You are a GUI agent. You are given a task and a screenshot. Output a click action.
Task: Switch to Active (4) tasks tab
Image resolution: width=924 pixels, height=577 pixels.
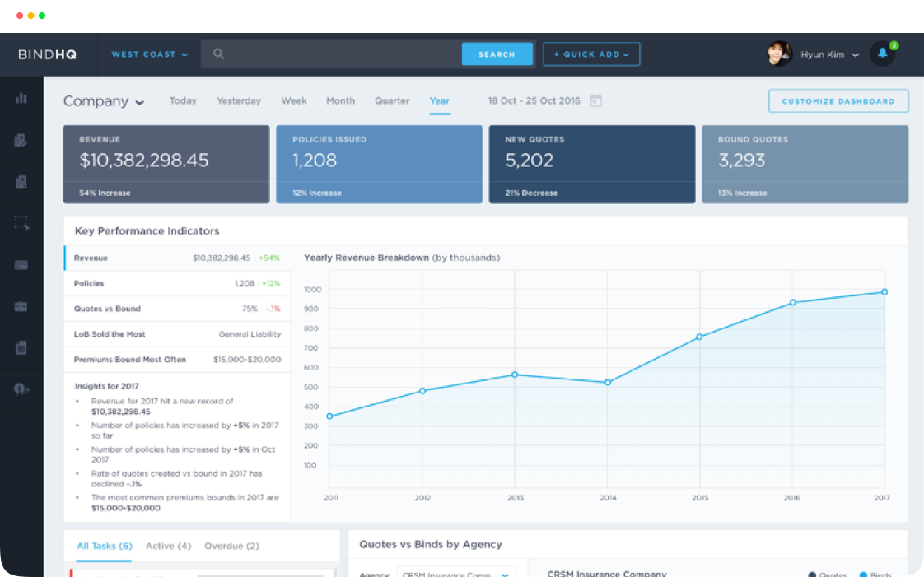coord(169,546)
